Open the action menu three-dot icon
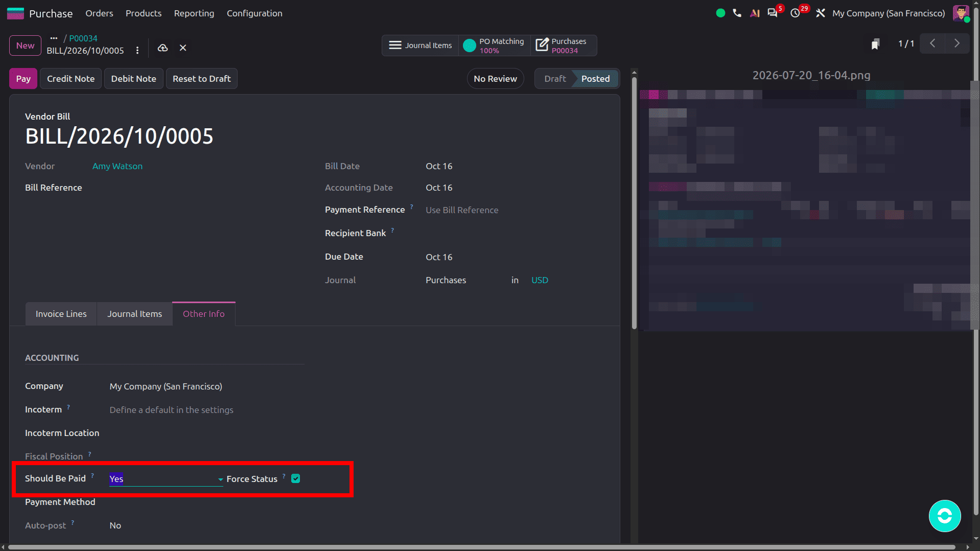 click(137, 50)
